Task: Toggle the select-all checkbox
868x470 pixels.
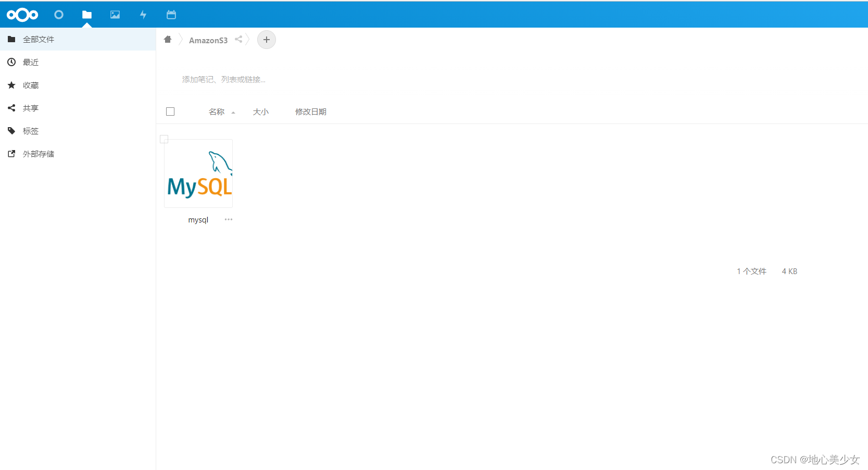Action: point(170,112)
